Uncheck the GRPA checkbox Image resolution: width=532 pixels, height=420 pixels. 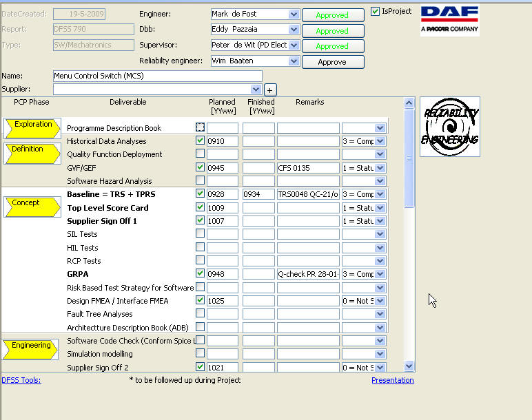[x=200, y=273]
